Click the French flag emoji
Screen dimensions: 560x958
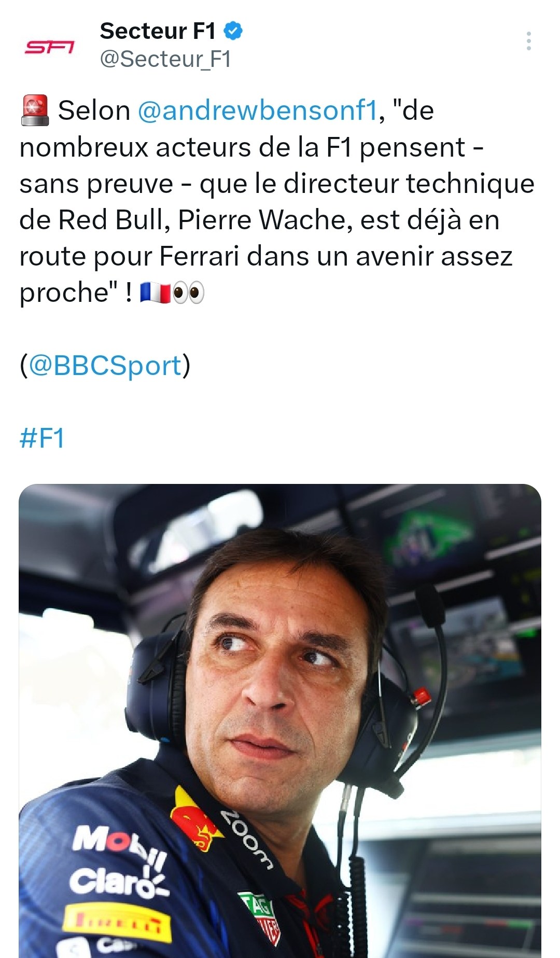pos(155,294)
